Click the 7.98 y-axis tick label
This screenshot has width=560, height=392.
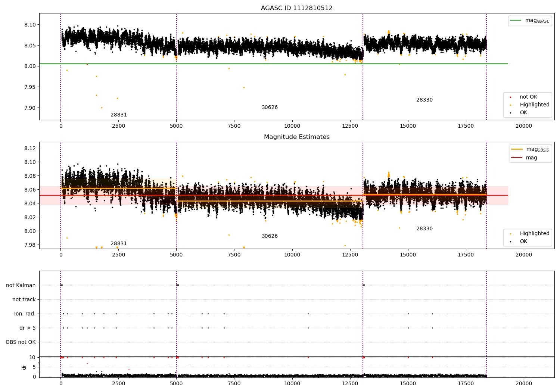(x=29, y=245)
